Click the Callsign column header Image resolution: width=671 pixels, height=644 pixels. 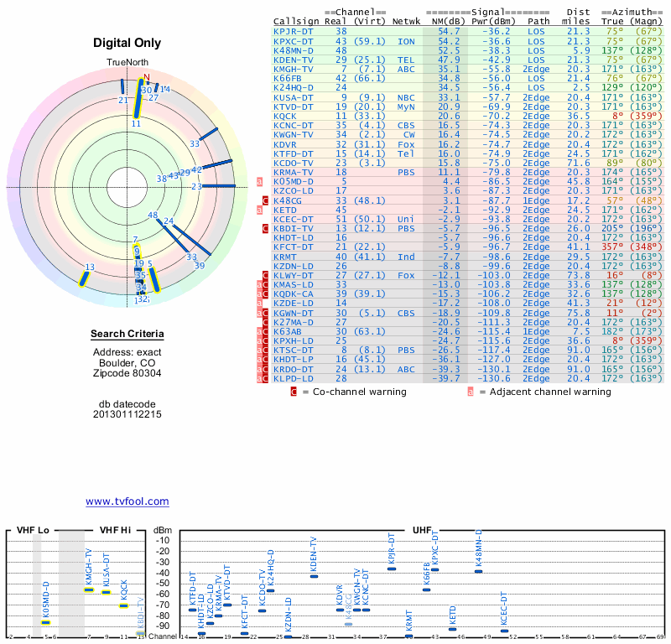point(296,21)
